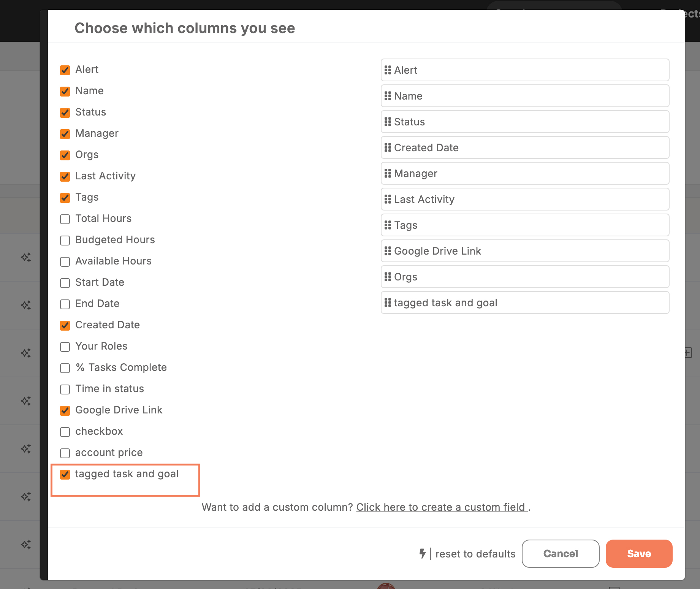The width and height of the screenshot is (700, 589).
Task: Uncheck the Created Date checkbox
Action: (65, 325)
